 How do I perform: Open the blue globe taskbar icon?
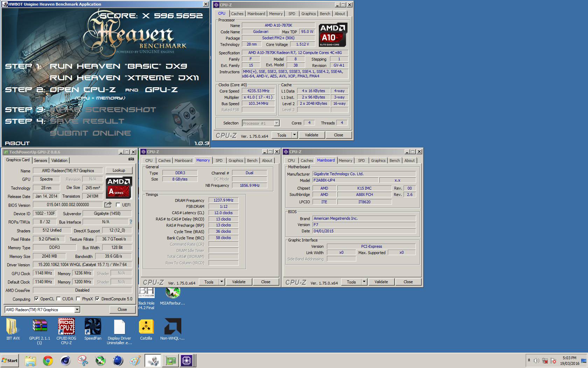(118, 361)
